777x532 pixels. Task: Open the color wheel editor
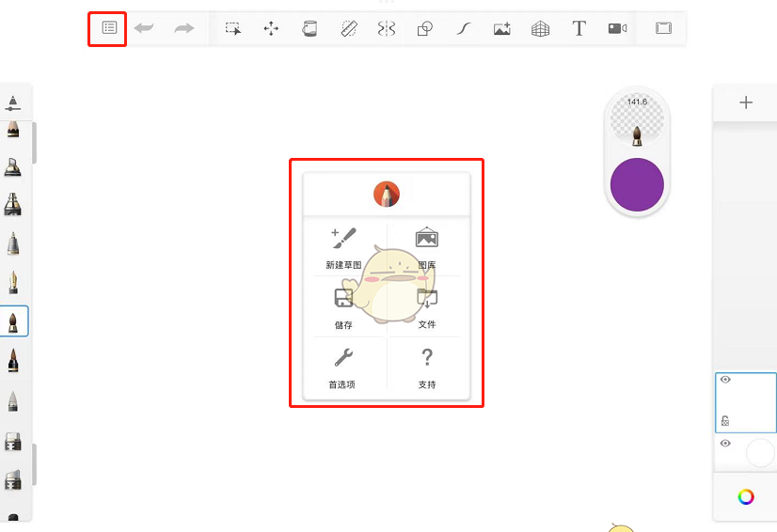[x=746, y=497]
